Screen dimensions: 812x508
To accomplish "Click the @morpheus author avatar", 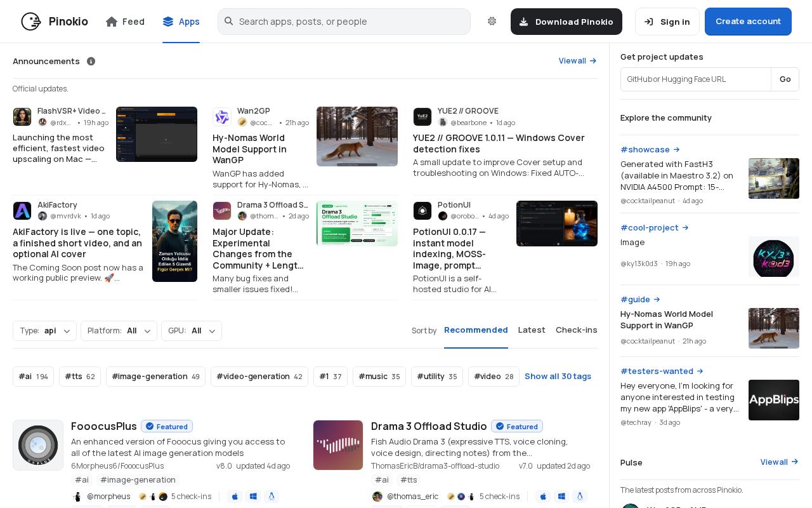I will (x=77, y=497).
